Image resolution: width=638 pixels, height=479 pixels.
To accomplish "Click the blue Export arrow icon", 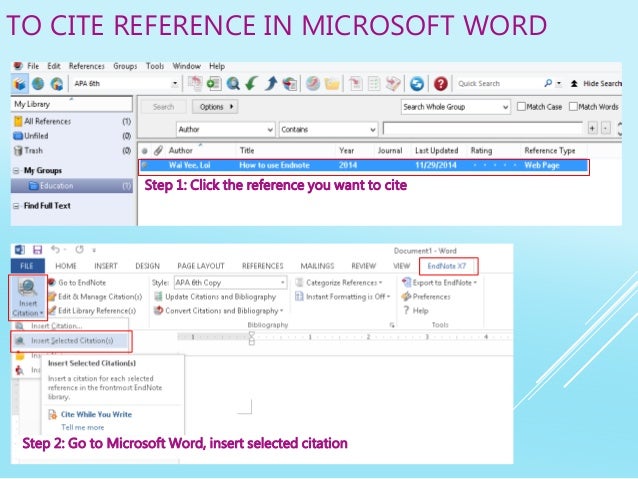I will coord(271,83).
